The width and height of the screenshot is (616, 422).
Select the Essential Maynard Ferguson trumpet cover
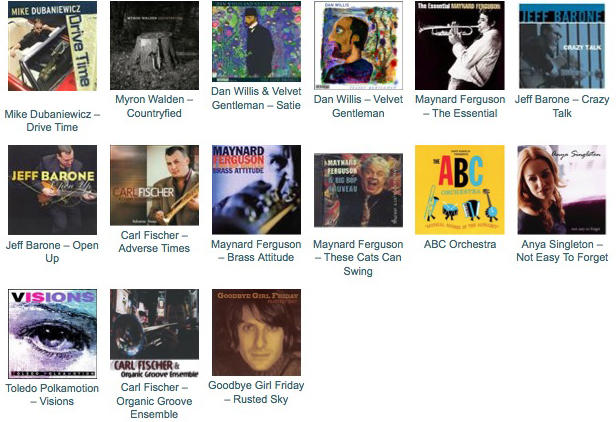(x=460, y=45)
